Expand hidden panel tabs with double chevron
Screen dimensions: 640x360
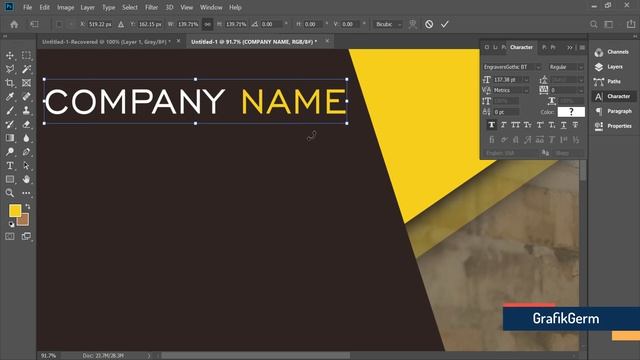pos(570,47)
